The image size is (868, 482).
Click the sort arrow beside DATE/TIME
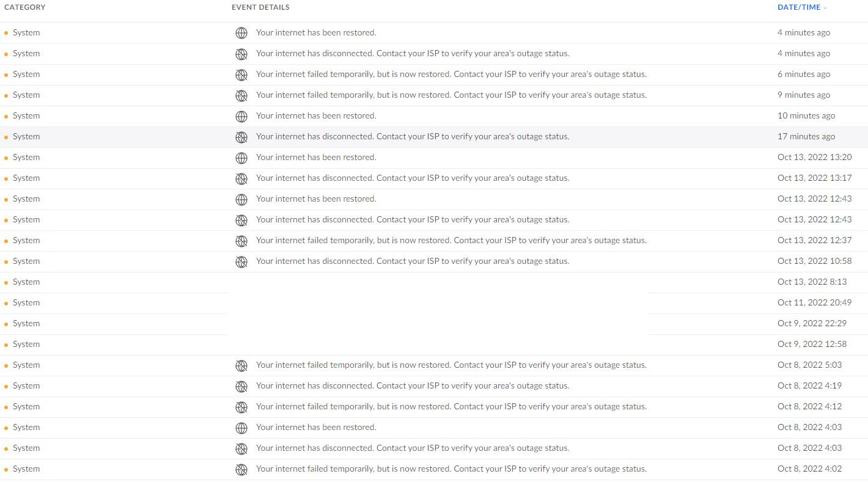click(825, 8)
